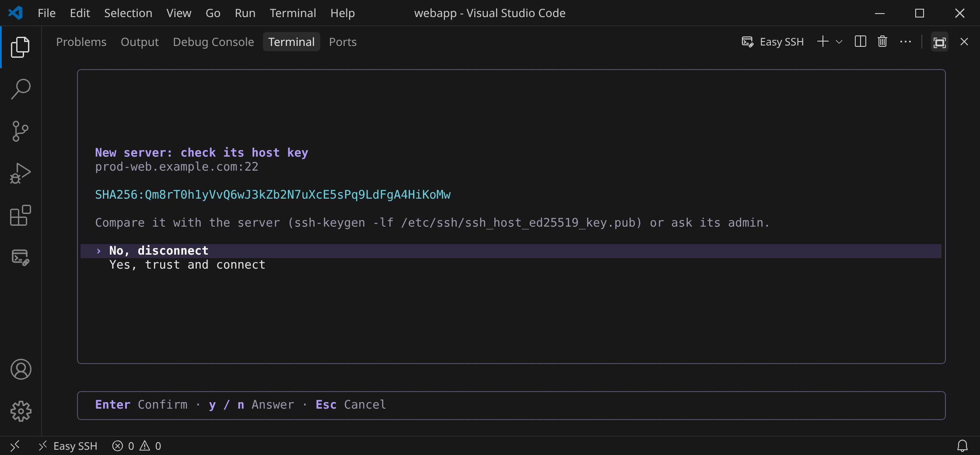Open the Accounts menu icon
This screenshot has width=980, height=455.
(x=21, y=369)
